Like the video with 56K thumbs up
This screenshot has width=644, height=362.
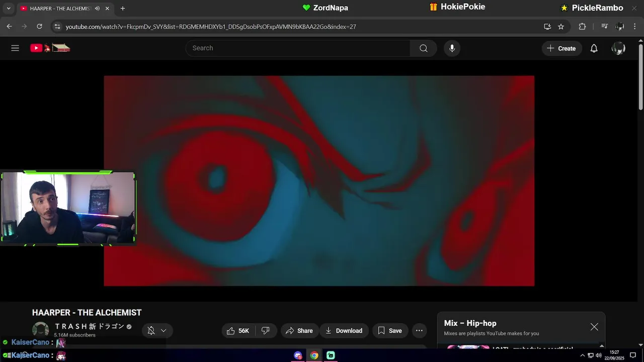point(238,330)
